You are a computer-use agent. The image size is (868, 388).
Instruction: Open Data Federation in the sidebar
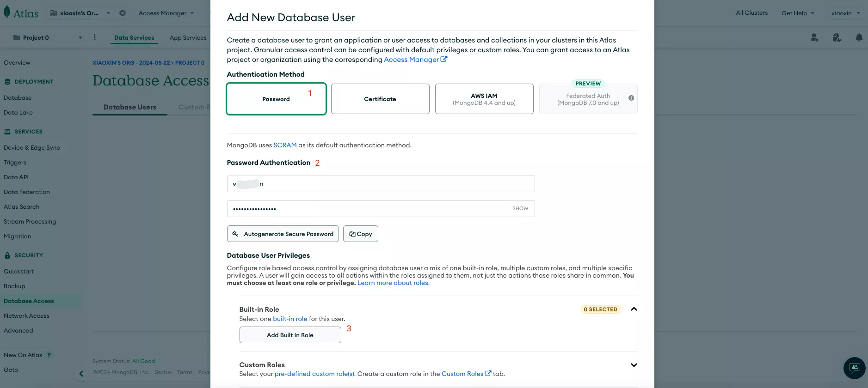tap(27, 192)
